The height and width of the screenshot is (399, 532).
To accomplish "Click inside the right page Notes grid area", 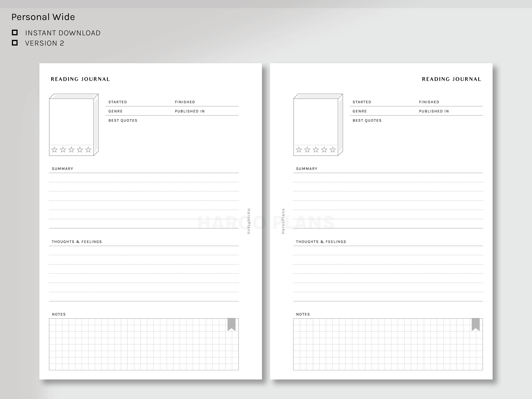I will [388, 344].
